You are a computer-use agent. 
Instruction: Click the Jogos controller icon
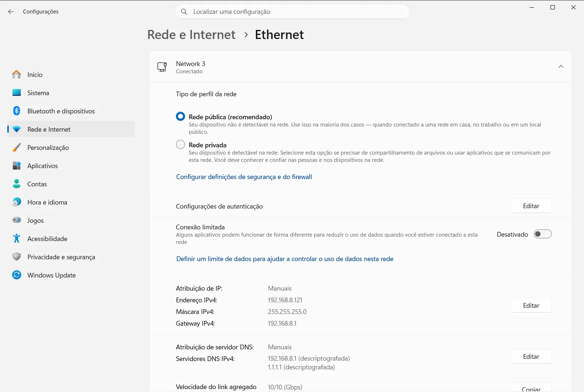pyautogui.click(x=16, y=220)
